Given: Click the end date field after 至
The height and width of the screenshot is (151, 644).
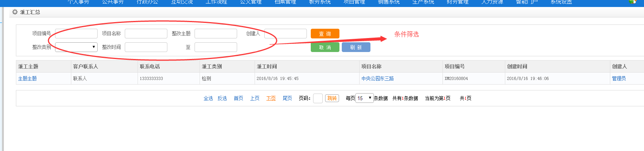Looking at the screenshot, I should pyautogui.click(x=216, y=47).
